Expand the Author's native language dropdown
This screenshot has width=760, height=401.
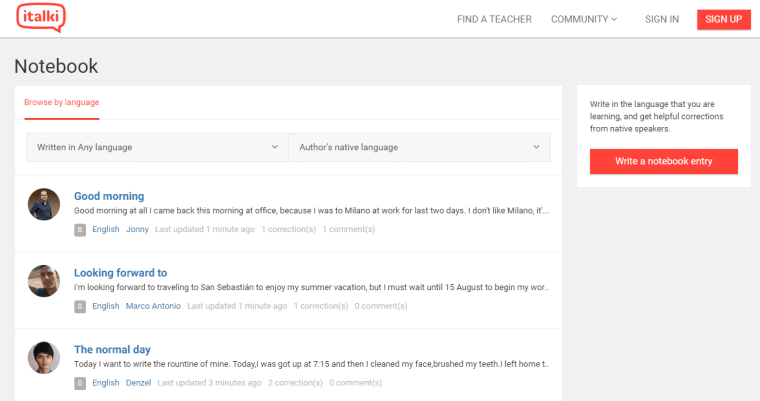tap(419, 147)
